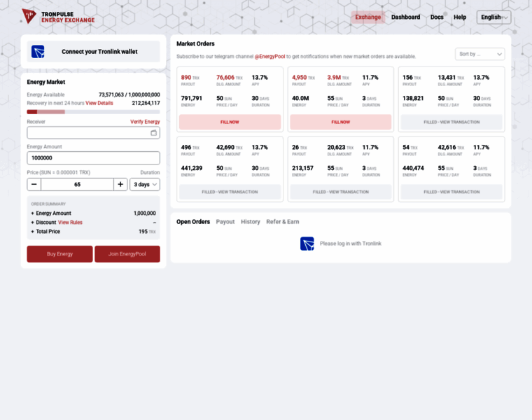Image resolution: width=532 pixels, height=420 pixels.
Task: Switch to the Payout tab
Action: tap(225, 221)
